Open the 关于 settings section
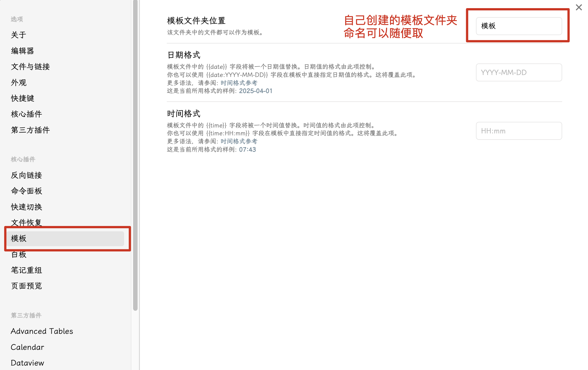Viewport: 588px width, 370px height. click(19, 35)
